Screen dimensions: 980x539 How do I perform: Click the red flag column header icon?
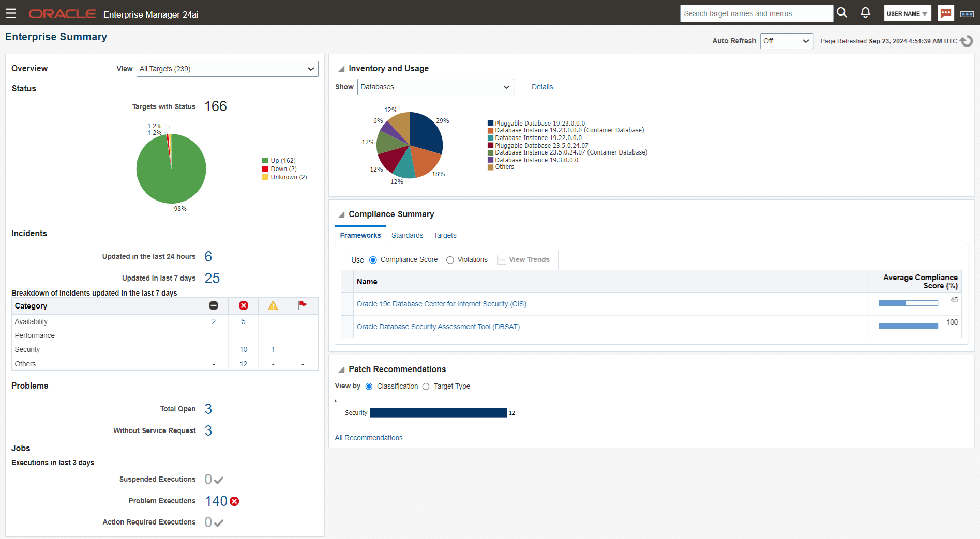[x=303, y=305]
